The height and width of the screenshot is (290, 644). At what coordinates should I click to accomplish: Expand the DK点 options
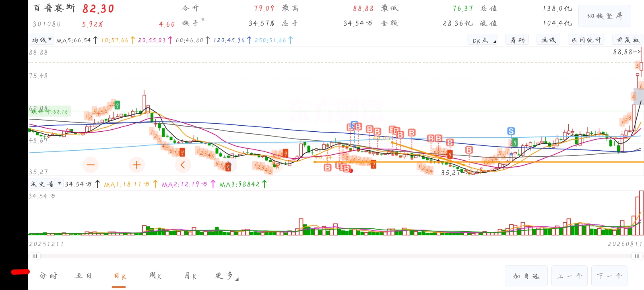click(483, 40)
